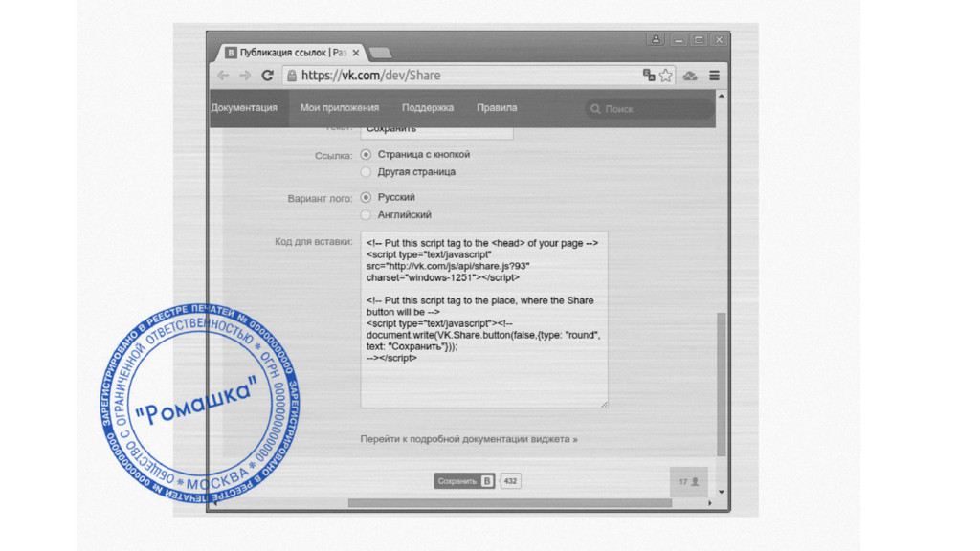Close the browser window
This screenshot has width=980, height=551.
tap(720, 40)
